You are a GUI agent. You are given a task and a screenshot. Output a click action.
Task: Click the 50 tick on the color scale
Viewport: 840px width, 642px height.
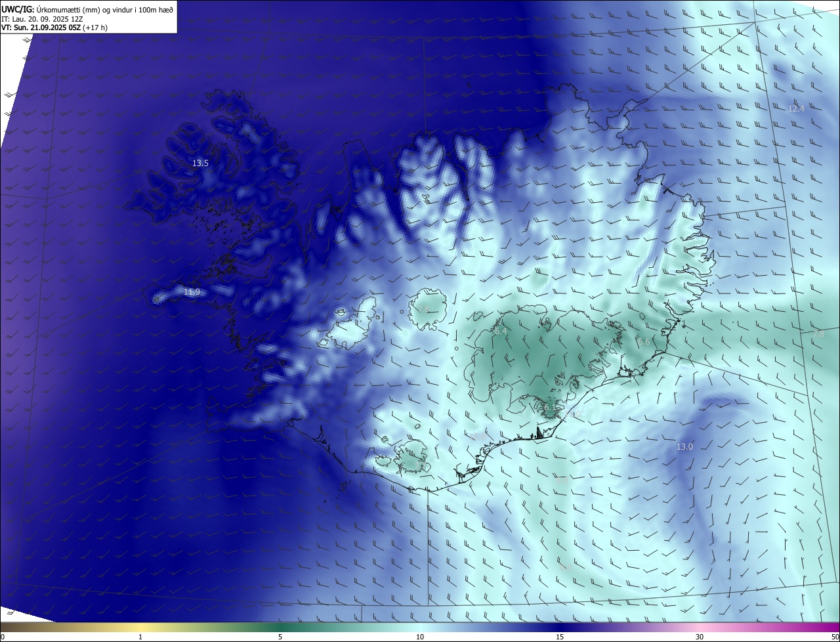(x=835, y=637)
